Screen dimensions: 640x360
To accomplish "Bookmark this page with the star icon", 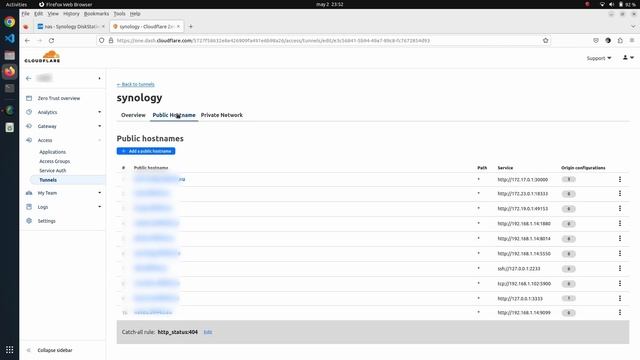I will pyautogui.click(x=545, y=40).
